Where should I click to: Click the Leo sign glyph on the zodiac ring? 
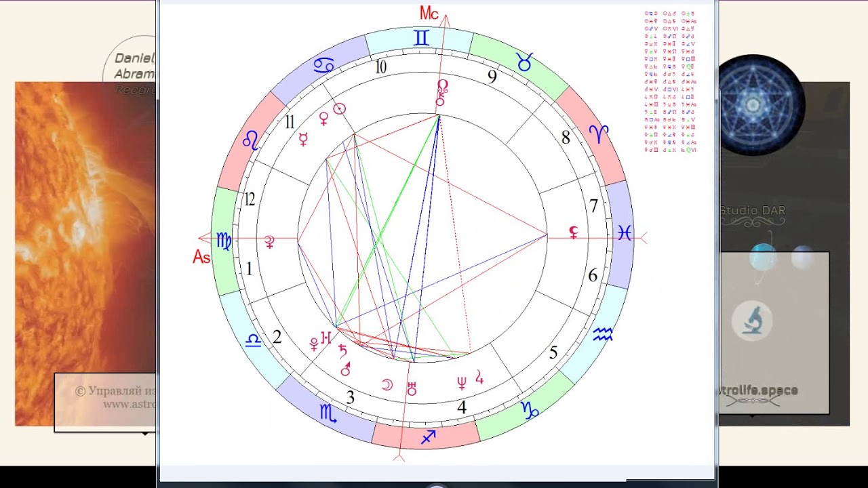tap(250, 140)
